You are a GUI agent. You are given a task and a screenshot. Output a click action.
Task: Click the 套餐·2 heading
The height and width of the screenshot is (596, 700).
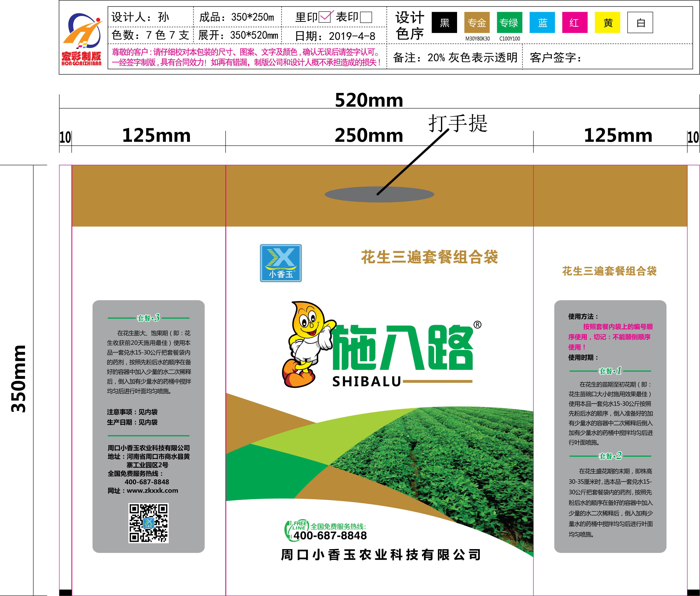(x=610, y=456)
